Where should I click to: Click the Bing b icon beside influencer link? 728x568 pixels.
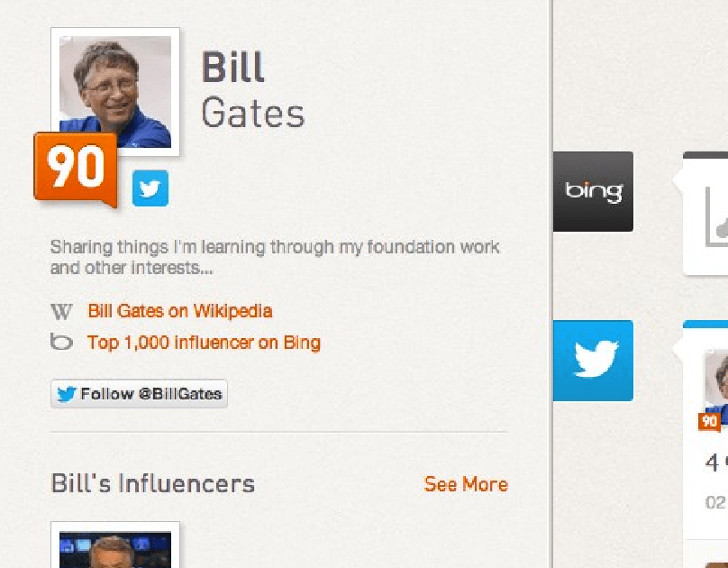click(x=61, y=343)
